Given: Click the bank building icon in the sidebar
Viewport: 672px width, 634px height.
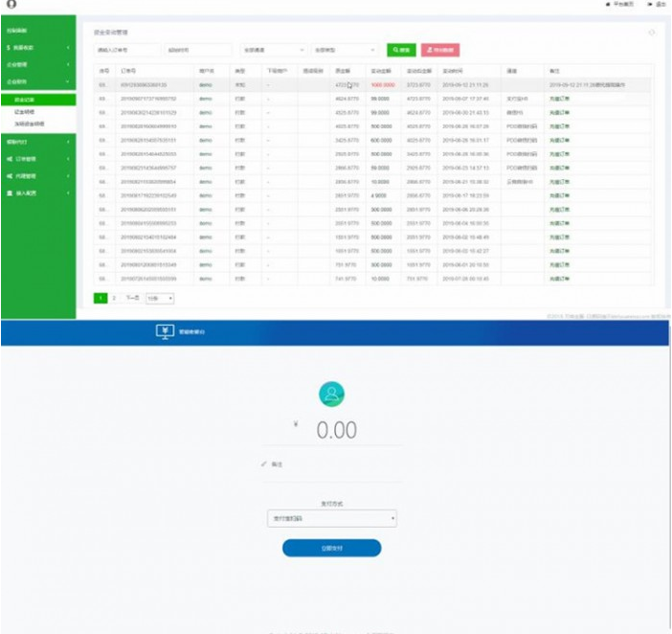Looking at the screenshot, I should coord(10,193).
